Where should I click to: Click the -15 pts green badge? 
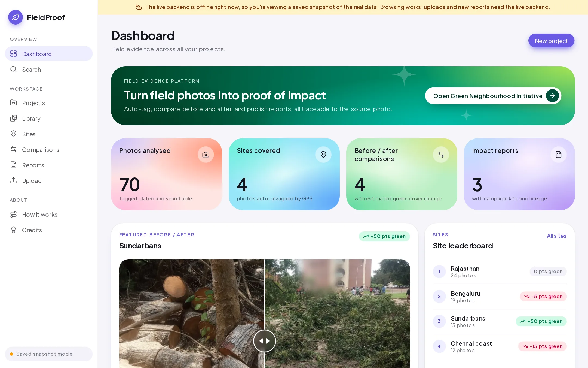(542, 346)
